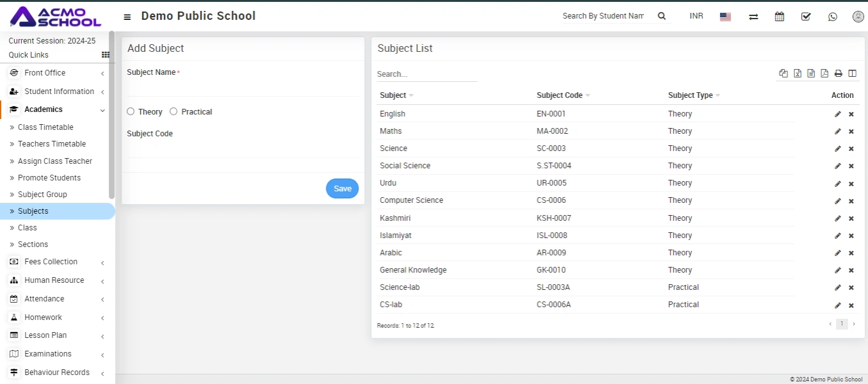Toggle column visibility icon in list

pyautogui.click(x=852, y=74)
